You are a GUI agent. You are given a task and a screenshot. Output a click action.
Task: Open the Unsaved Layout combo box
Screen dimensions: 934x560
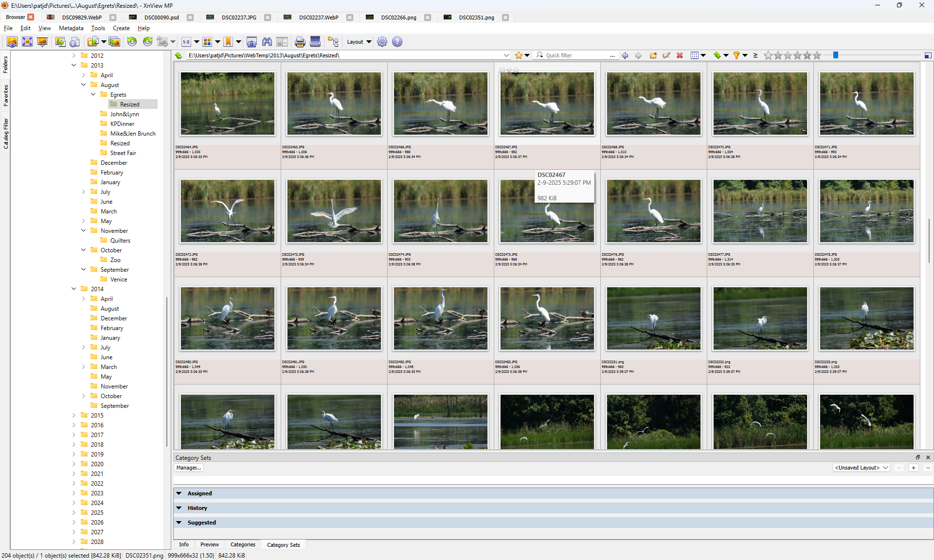[x=862, y=468]
